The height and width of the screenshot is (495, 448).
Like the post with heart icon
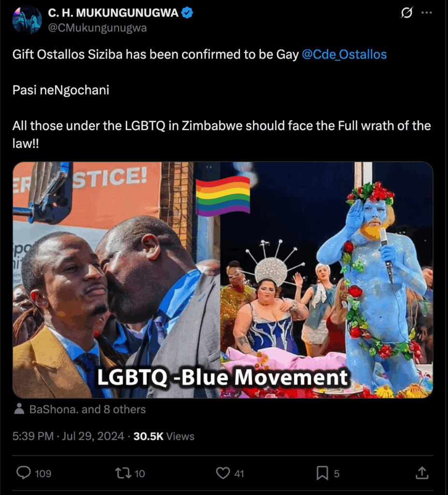(x=223, y=473)
